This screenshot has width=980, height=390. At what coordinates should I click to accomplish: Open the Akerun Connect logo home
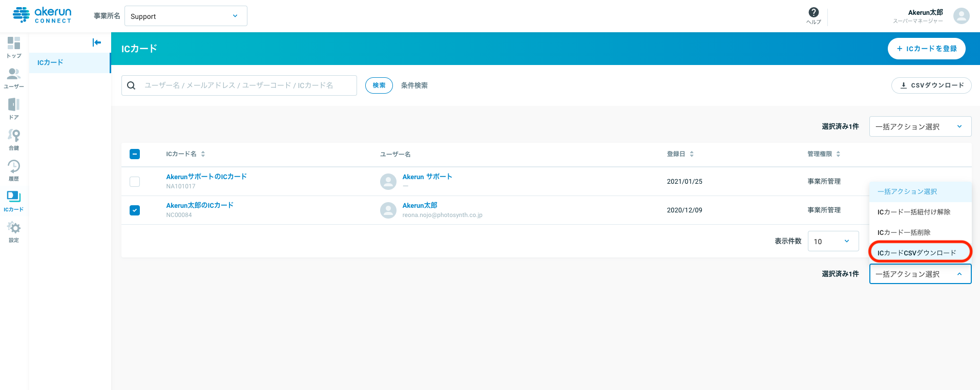coord(42,15)
